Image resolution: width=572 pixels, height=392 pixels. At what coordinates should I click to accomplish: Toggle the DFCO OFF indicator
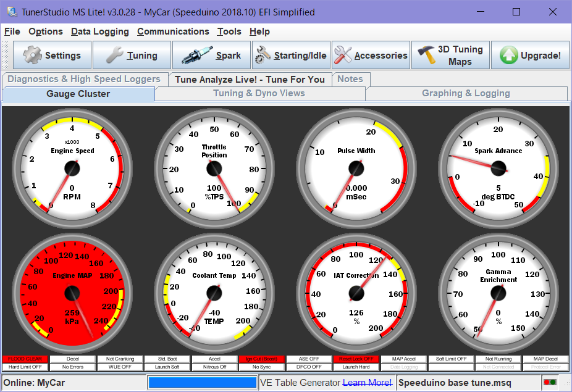point(309,366)
